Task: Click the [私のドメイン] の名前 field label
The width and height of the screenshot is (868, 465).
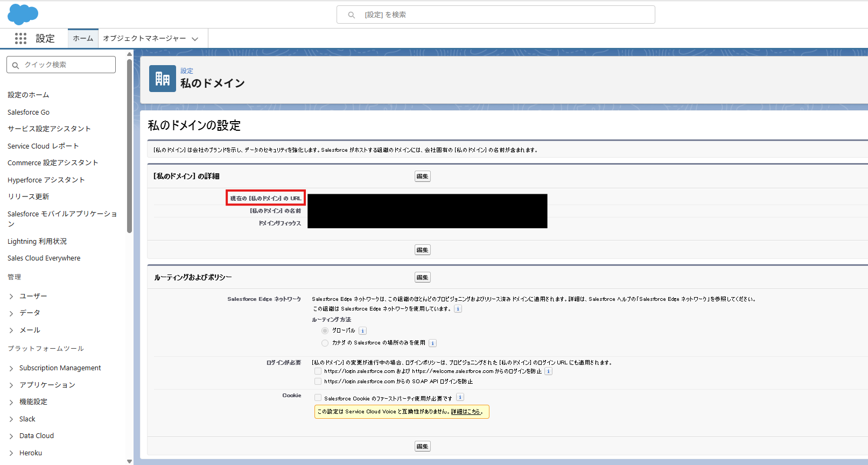Action: click(x=276, y=211)
